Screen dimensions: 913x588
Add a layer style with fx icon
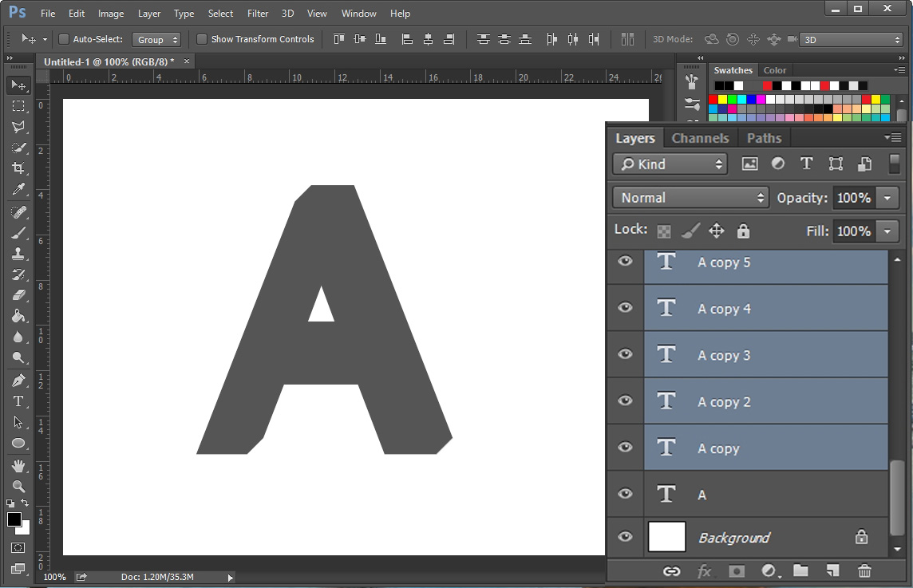[704, 571]
